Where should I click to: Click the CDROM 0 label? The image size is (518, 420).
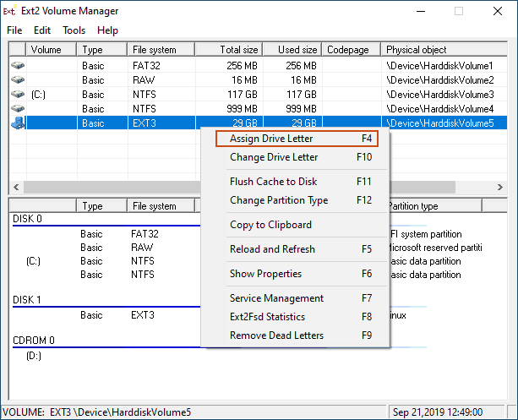coord(33,341)
